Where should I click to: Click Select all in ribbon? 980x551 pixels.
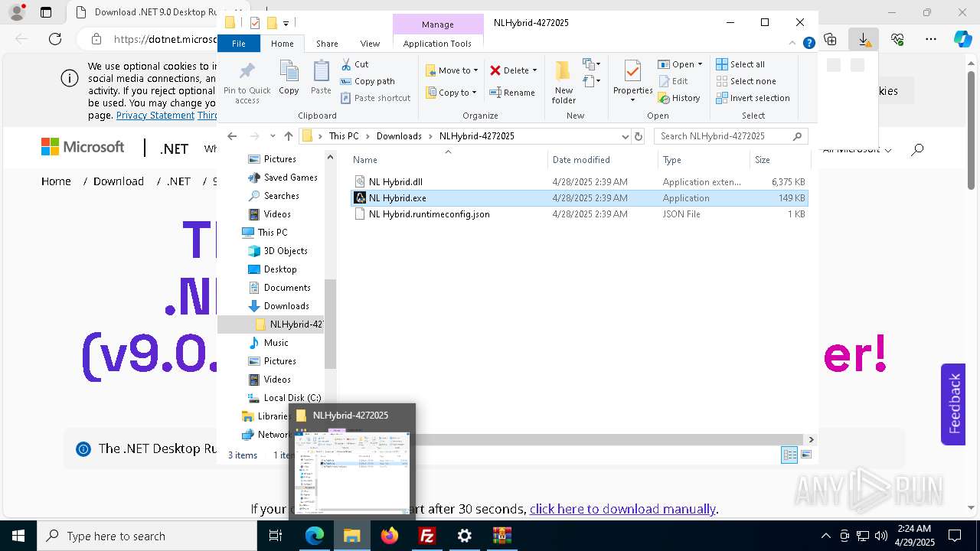pos(740,64)
